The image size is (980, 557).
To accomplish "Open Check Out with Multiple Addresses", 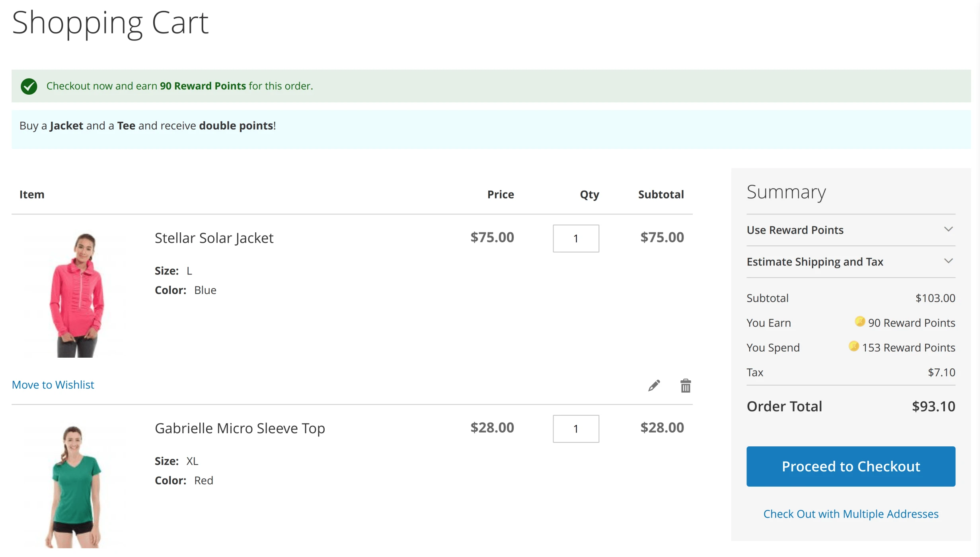I will [851, 514].
